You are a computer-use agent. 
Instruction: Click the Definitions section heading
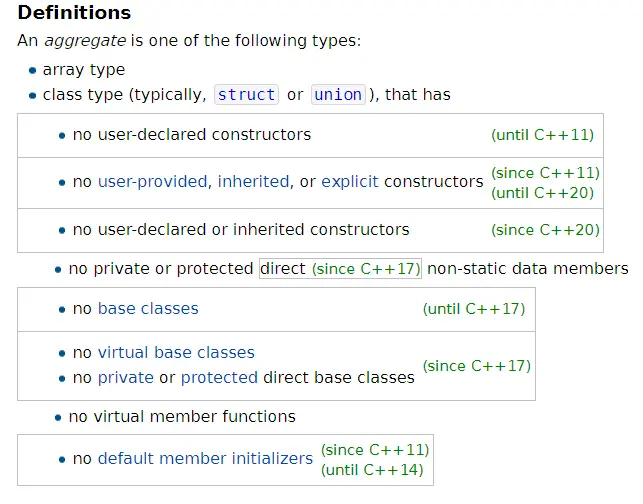74,14
